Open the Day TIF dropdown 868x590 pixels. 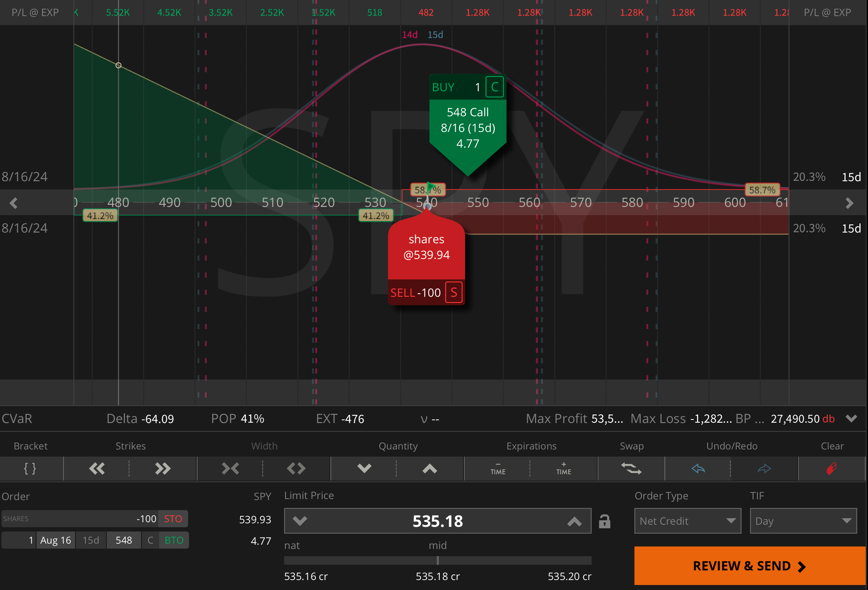pyautogui.click(x=803, y=520)
